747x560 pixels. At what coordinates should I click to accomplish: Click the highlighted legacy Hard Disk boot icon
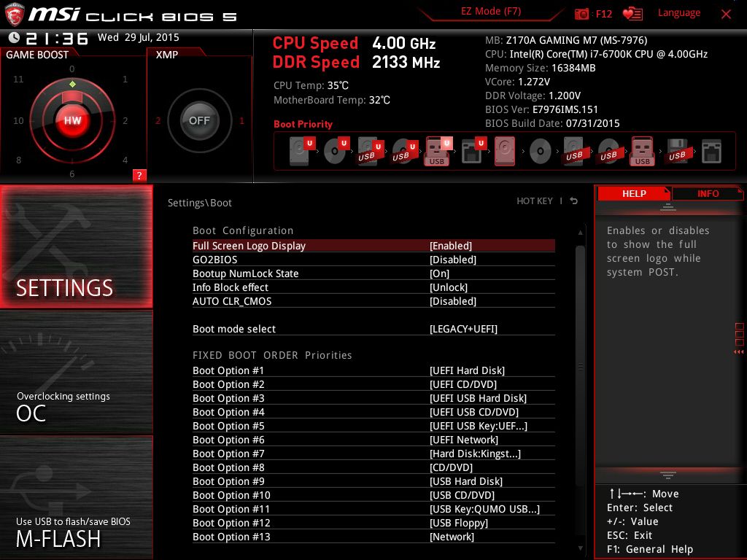pyautogui.click(x=505, y=151)
